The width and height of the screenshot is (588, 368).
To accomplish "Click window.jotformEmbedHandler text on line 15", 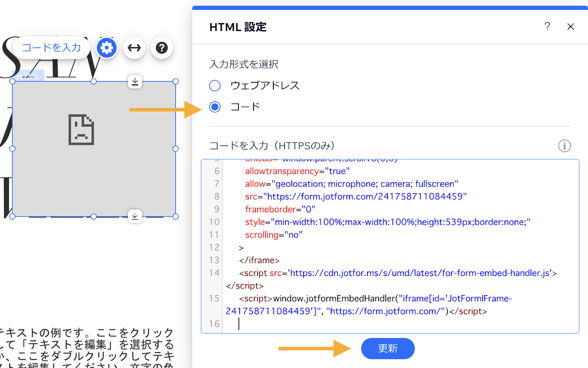I will pos(334,298).
